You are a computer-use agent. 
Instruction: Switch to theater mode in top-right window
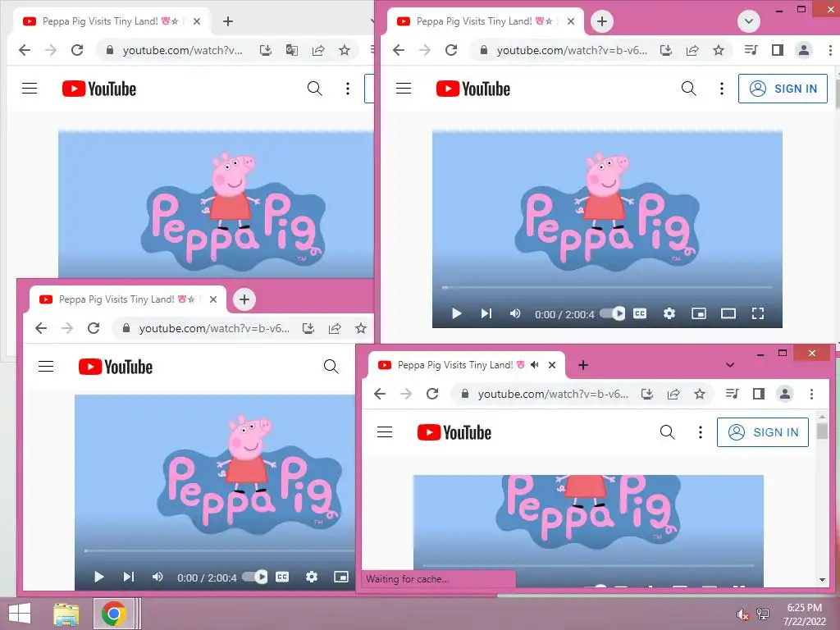[x=728, y=313]
